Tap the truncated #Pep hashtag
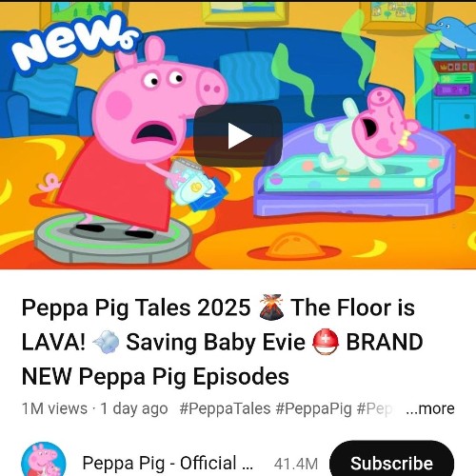This screenshot has width=476, height=476. click(x=374, y=408)
